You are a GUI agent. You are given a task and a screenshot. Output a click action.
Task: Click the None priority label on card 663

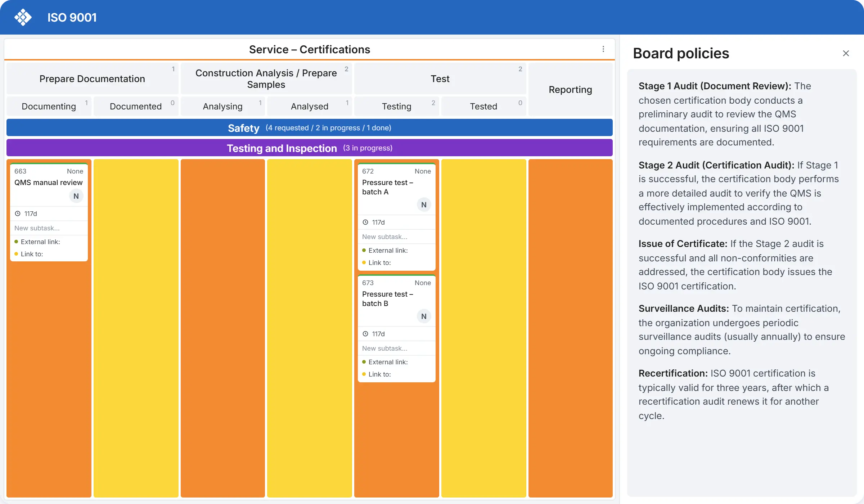75,171
